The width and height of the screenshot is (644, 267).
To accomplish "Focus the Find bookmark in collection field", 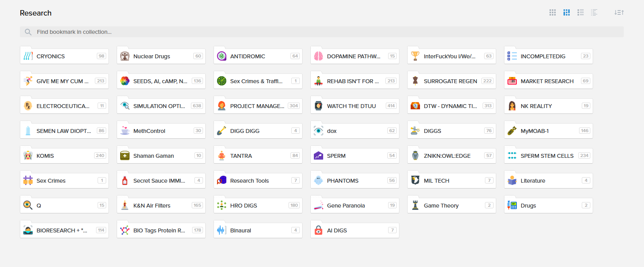I will pos(322,32).
